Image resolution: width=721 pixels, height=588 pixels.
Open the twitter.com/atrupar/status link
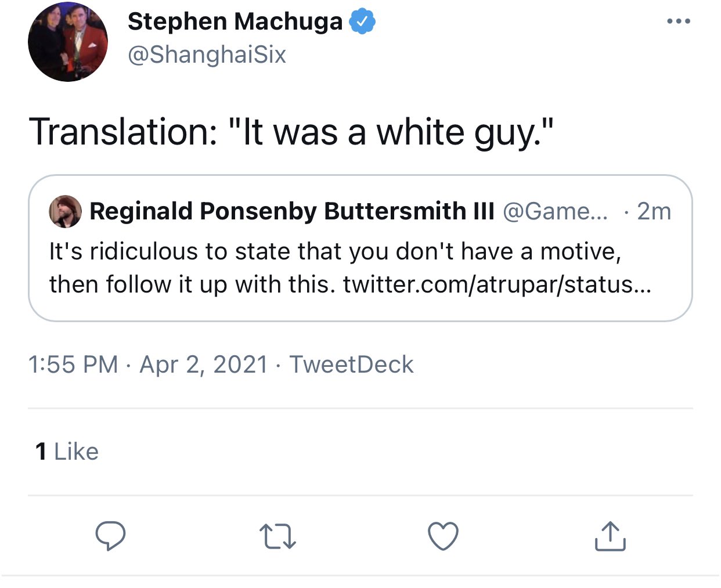[497, 284]
